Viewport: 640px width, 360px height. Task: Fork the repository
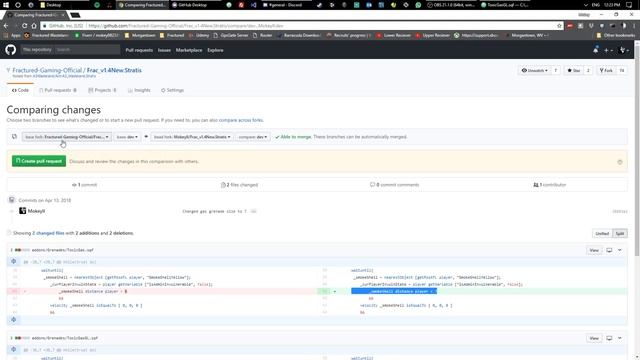coord(606,71)
